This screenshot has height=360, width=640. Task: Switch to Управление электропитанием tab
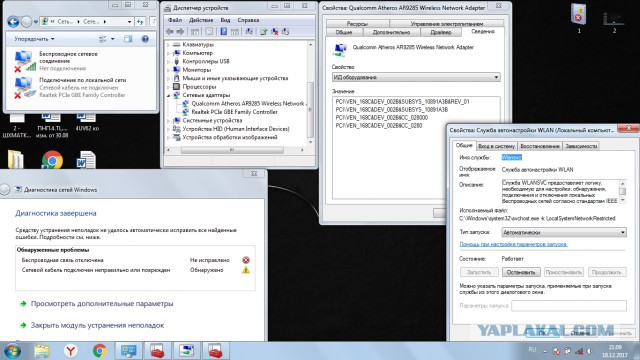[447, 24]
